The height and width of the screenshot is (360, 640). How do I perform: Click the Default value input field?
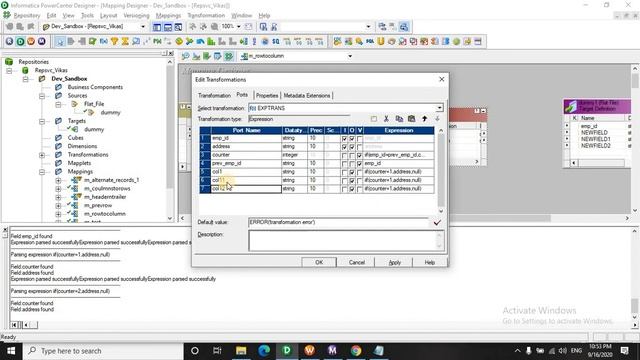338,222
